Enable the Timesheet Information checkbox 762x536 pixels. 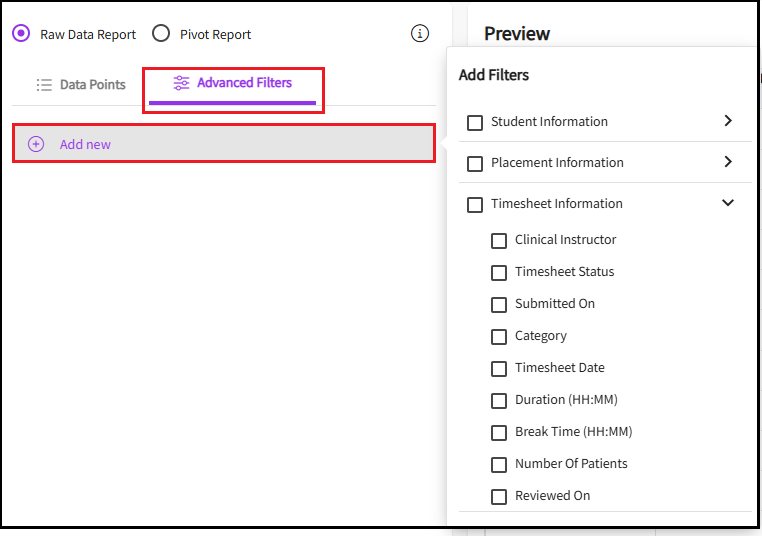pos(475,204)
